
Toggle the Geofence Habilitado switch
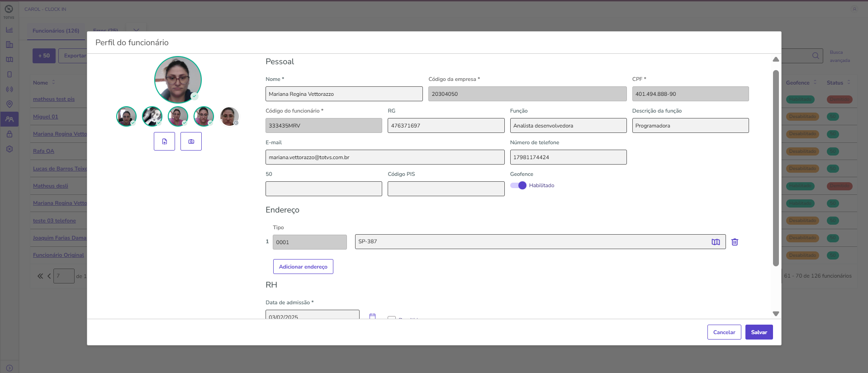pyautogui.click(x=518, y=185)
